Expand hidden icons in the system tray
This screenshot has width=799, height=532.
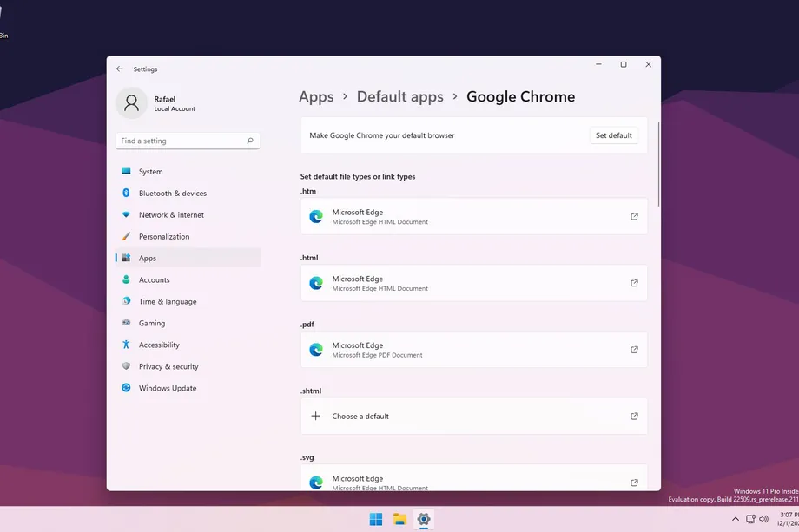coord(735,518)
